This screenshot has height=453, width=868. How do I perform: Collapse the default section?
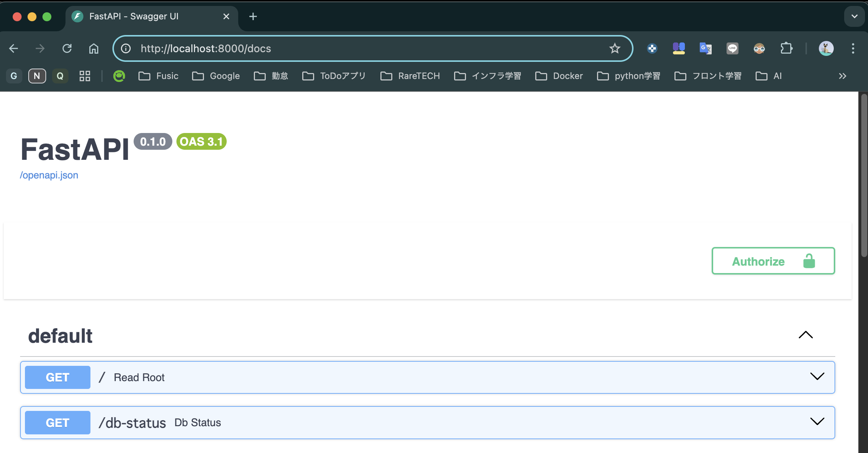805,335
